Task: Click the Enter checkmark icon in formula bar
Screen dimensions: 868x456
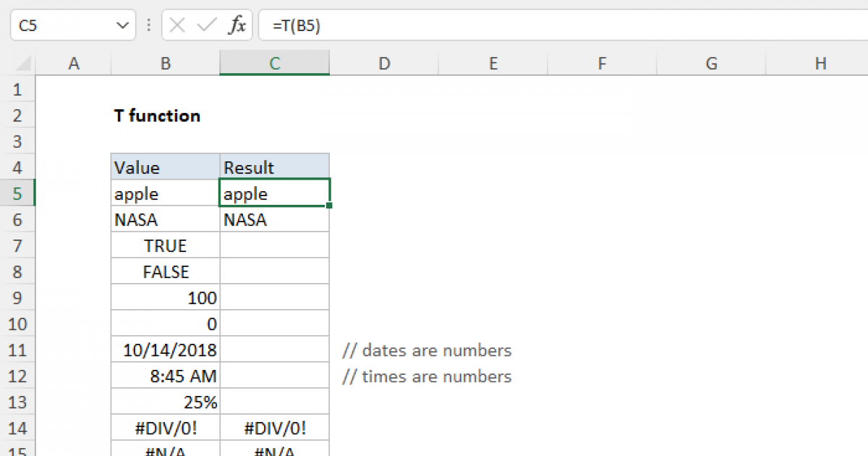Action: (207, 26)
